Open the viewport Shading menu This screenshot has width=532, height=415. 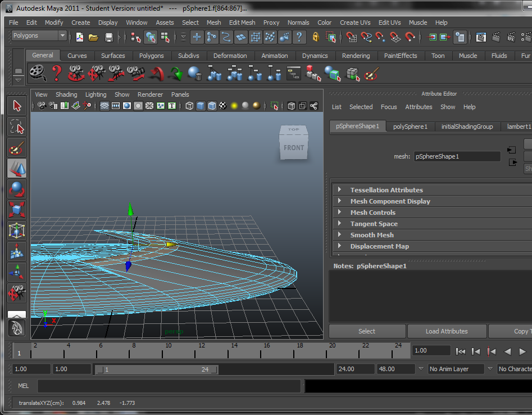click(66, 94)
